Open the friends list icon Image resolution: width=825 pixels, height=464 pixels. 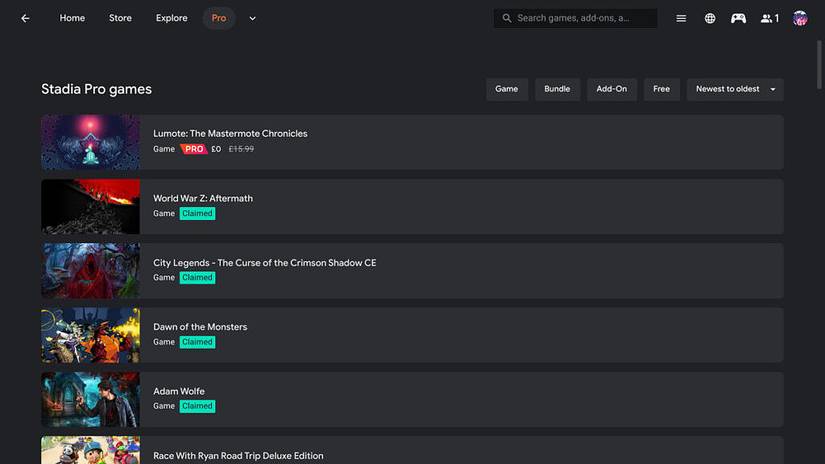pyautogui.click(x=770, y=18)
